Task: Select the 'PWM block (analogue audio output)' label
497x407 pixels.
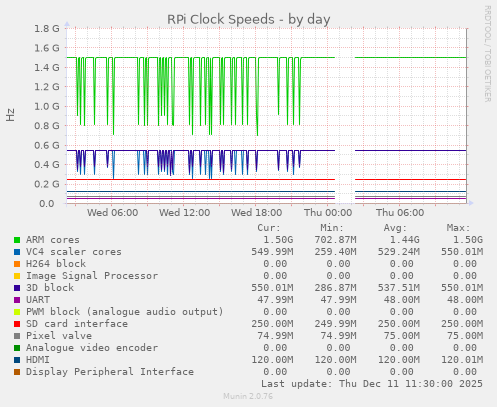Action: point(125,312)
